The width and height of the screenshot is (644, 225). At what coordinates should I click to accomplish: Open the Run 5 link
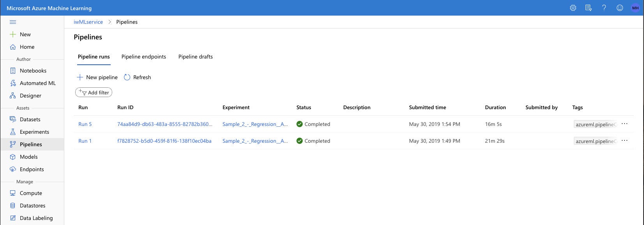(85, 124)
